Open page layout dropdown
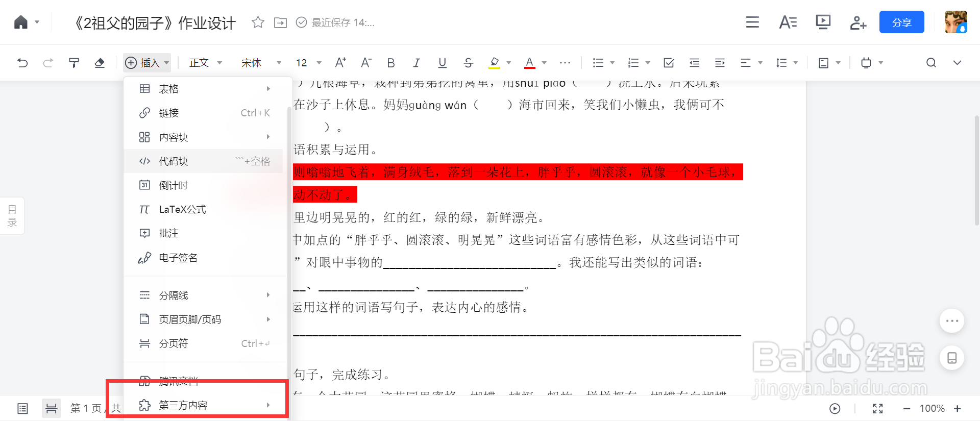The width and height of the screenshot is (980, 421). coord(829,63)
